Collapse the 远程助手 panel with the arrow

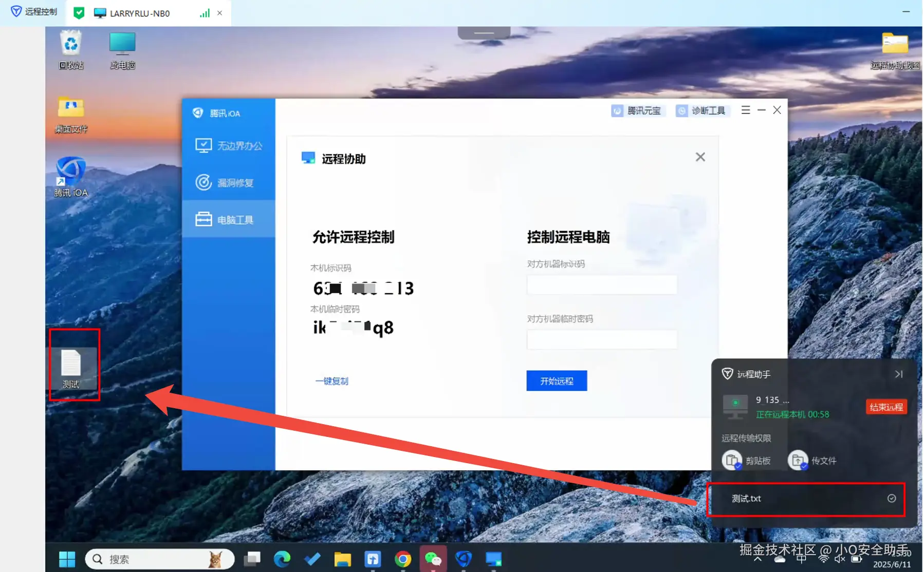899,374
